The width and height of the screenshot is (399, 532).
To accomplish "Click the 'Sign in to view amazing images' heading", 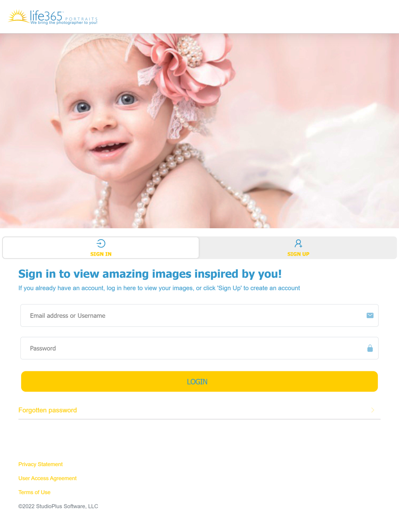I will tap(150, 274).
